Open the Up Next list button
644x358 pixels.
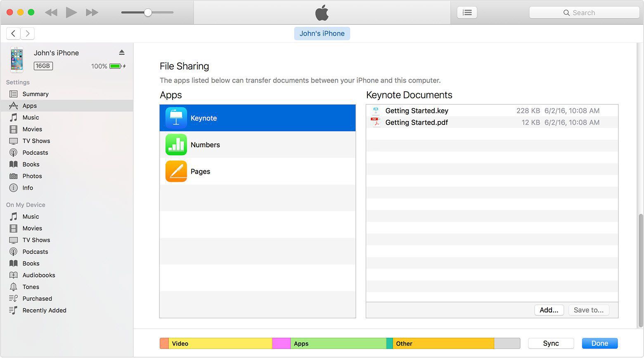pos(467,12)
